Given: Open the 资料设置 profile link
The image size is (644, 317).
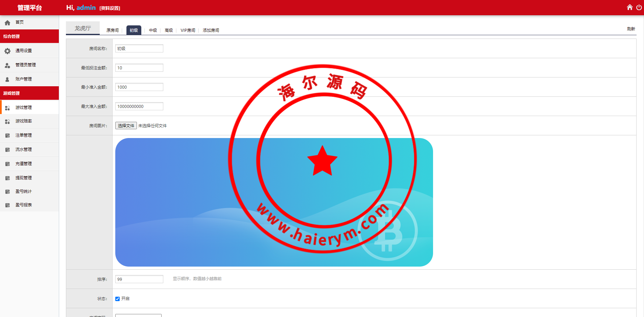Looking at the screenshot, I should tap(110, 8).
